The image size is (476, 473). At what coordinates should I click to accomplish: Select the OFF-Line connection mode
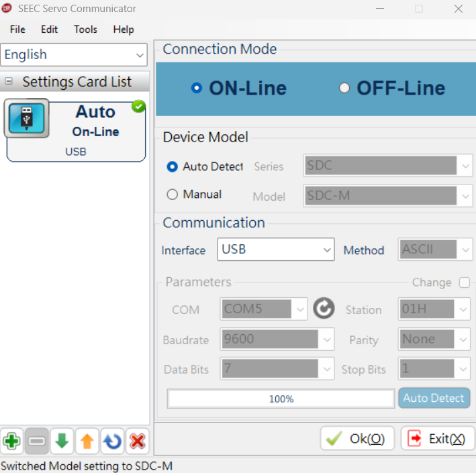[344, 88]
